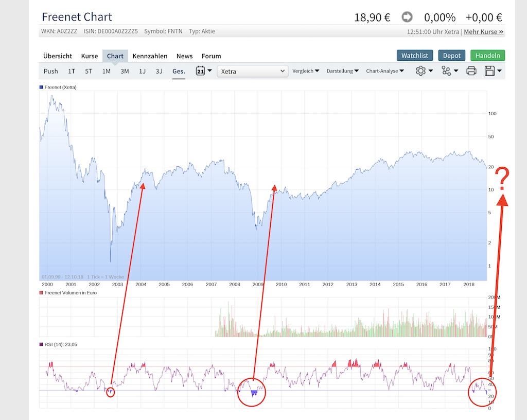
Task: Select the Ges. full time range
Action: (x=179, y=71)
